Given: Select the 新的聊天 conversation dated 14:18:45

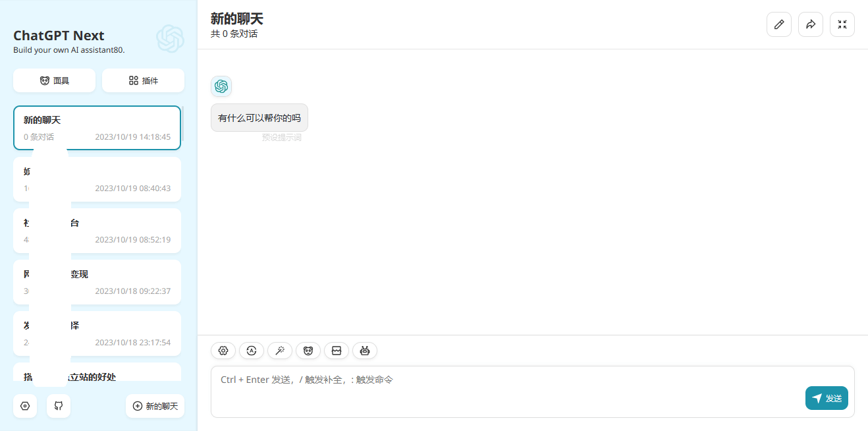Looking at the screenshot, I should [x=97, y=128].
